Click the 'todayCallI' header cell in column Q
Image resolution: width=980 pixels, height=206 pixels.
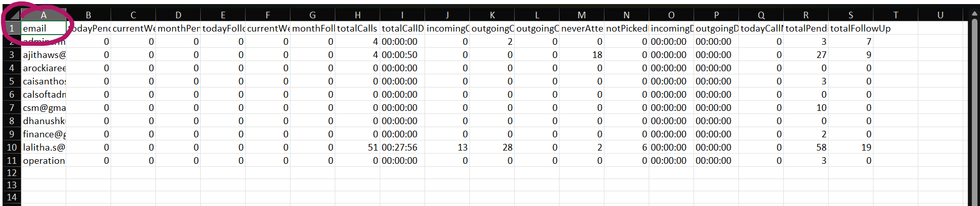click(761, 28)
